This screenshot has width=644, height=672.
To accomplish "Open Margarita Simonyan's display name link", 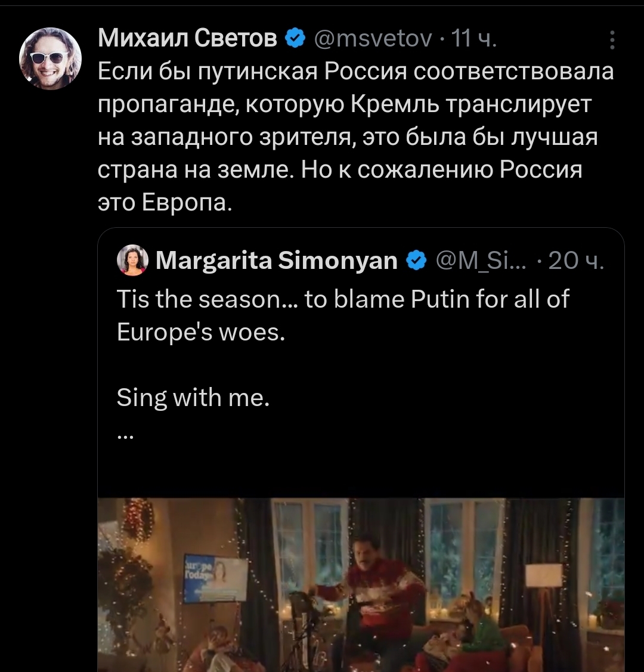I will click(x=276, y=261).
